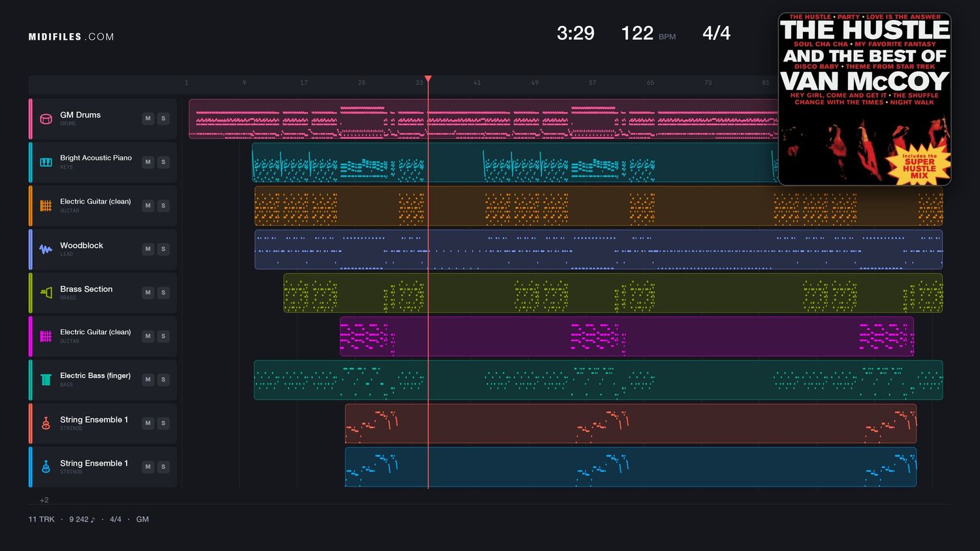Mute the Bright Acoustic Piano track
This screenshot has height=551, width=980.
pos(148,162)
